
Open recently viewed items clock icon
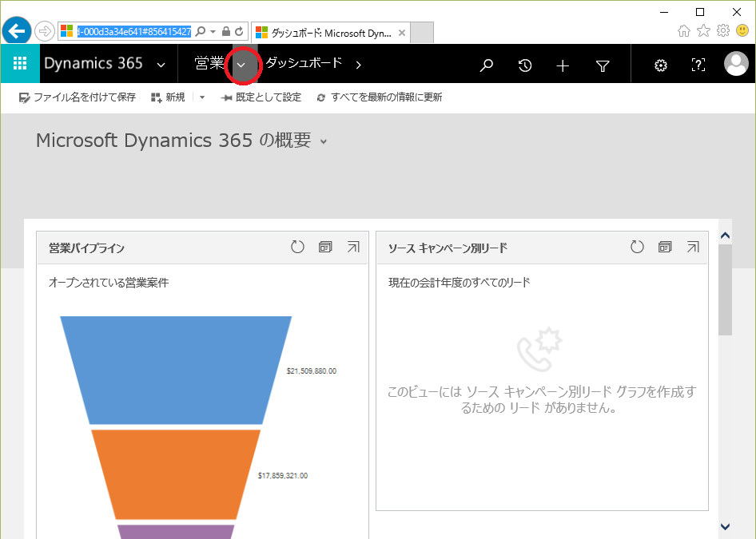(524, 65)
